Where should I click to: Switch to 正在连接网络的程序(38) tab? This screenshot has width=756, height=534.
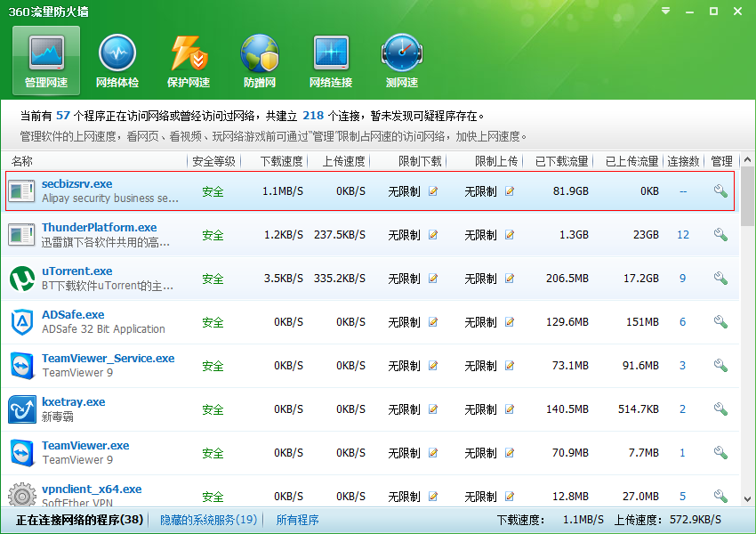pyautogui.click(x=79, y=520)
